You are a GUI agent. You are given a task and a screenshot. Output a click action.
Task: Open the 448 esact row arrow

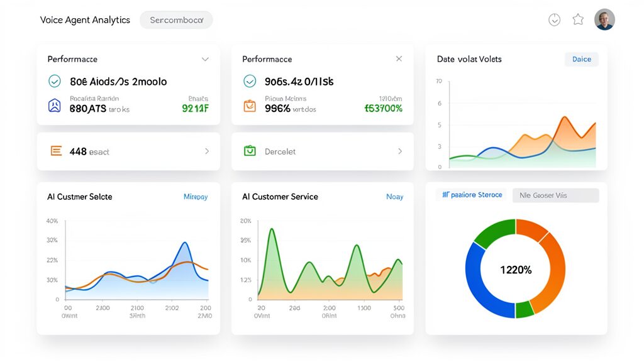click(x=206, y=151)
